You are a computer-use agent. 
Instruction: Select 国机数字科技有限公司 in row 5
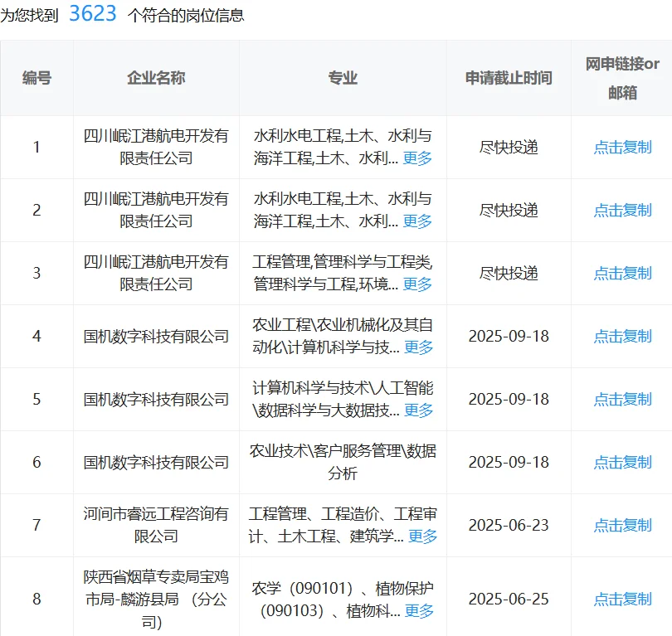(156, 399)
